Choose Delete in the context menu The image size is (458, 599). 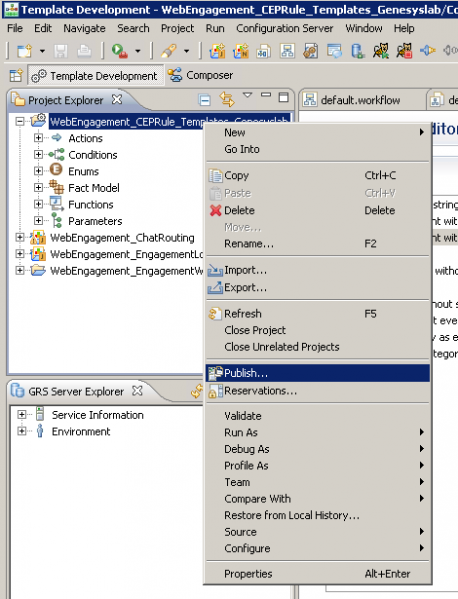(x=318, y=210)
